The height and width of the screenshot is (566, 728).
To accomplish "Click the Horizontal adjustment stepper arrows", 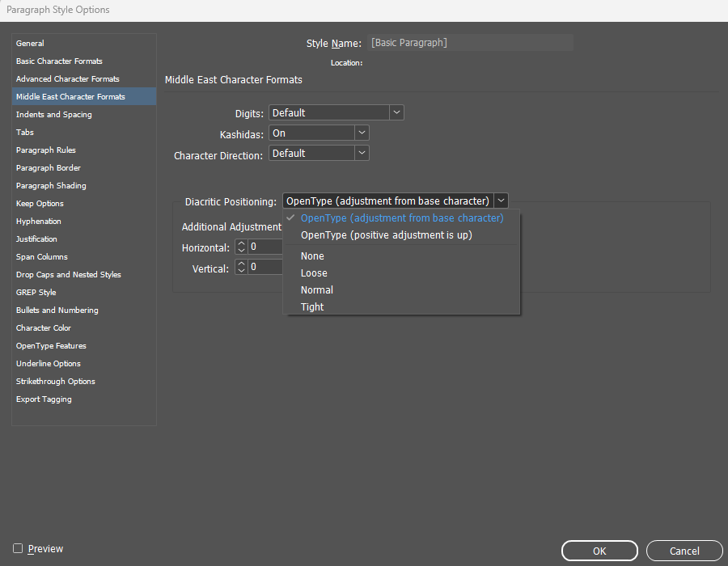I will pos(241,247).
